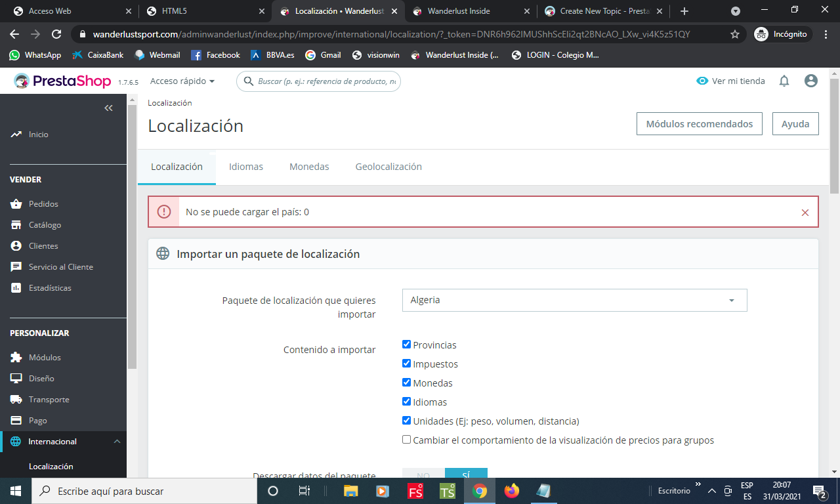Switch to the Idiomas tab
840x504 pixels.
coord(246,167)
